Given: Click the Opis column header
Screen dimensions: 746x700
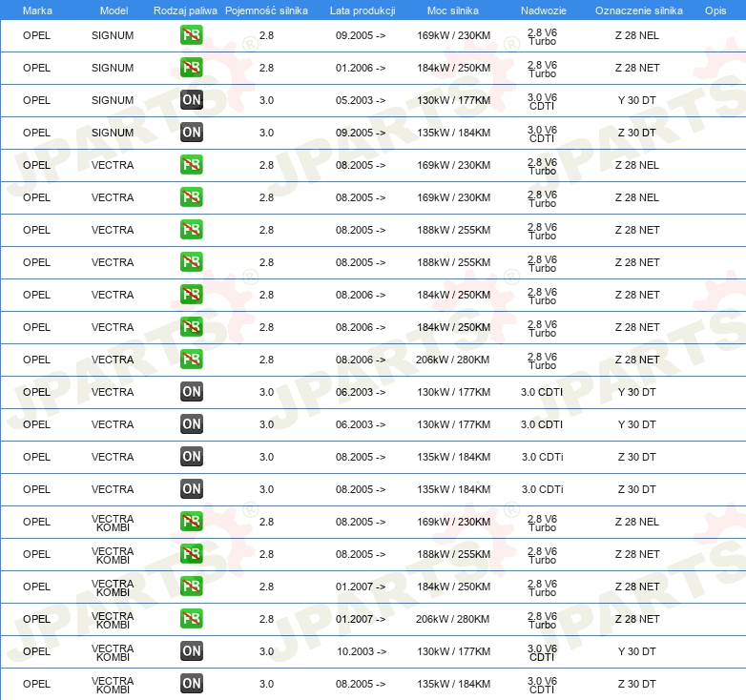Looking at the screenshot, I should click(715, 10).
